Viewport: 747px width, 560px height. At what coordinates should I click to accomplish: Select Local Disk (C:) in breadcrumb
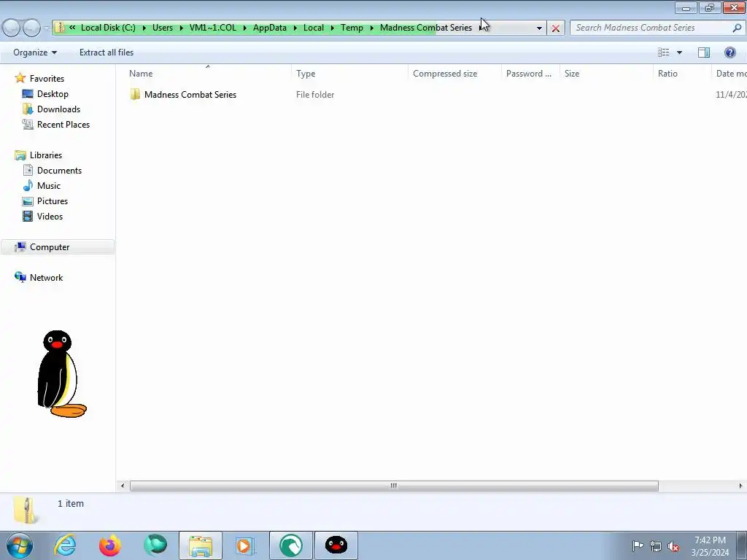click(108, 28)
